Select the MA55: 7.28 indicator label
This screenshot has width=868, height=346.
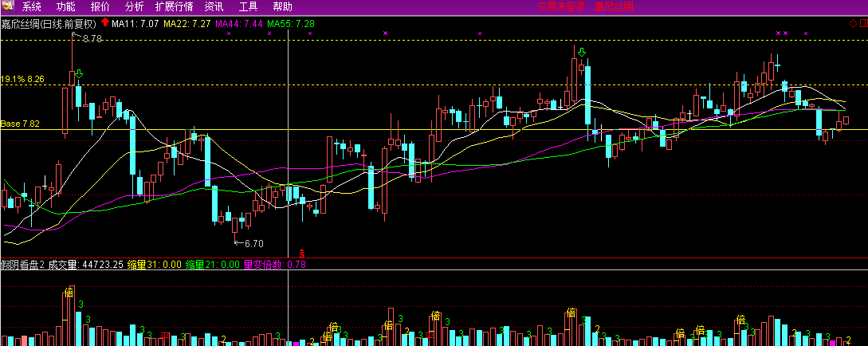[291, 24]
